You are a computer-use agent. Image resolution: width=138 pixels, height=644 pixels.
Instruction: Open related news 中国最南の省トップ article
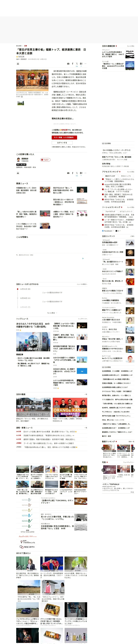pos(26,190)
